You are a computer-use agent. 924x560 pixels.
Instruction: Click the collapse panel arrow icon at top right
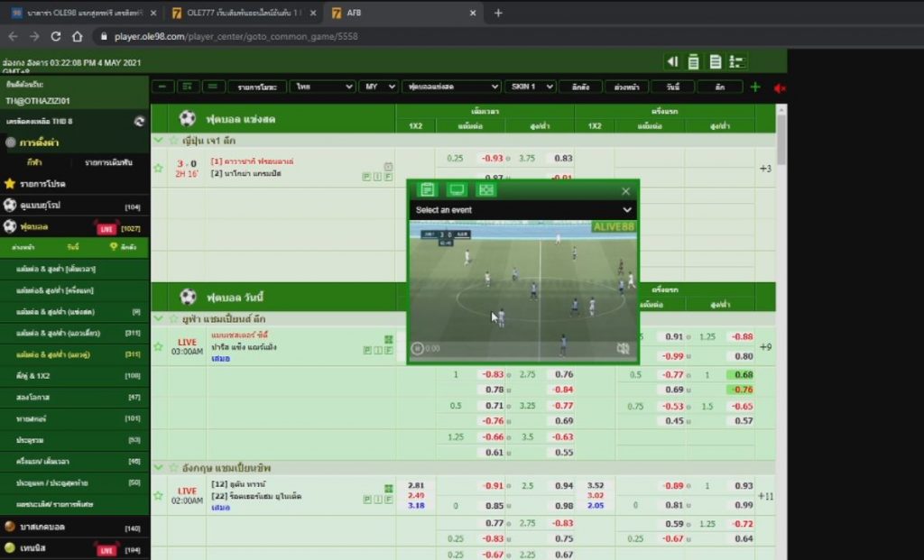671,61
